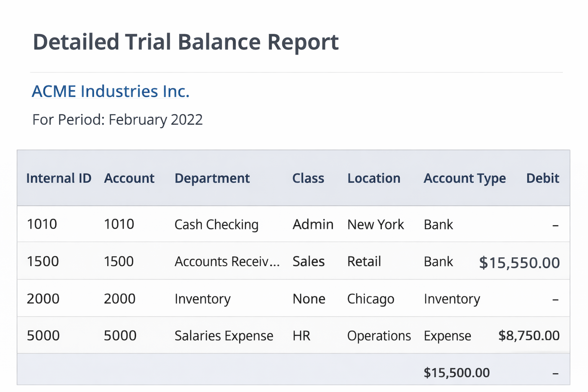Click the HR class entry for Salaries Expense
588x392 pixels.
301,336
